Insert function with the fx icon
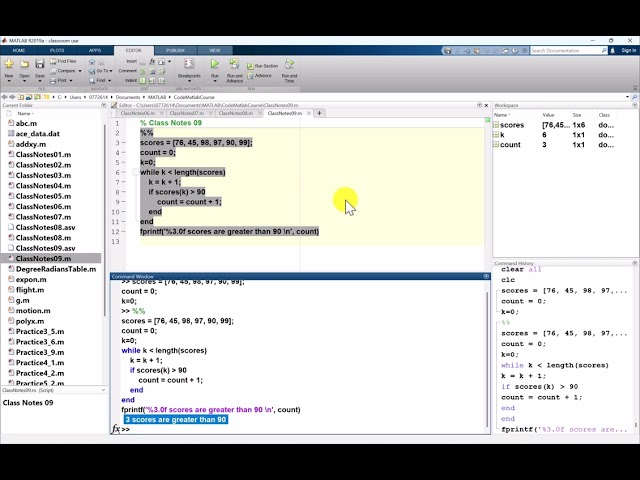Image resolution: width=640 pixels, height=480 pixels. coord(152,61)
